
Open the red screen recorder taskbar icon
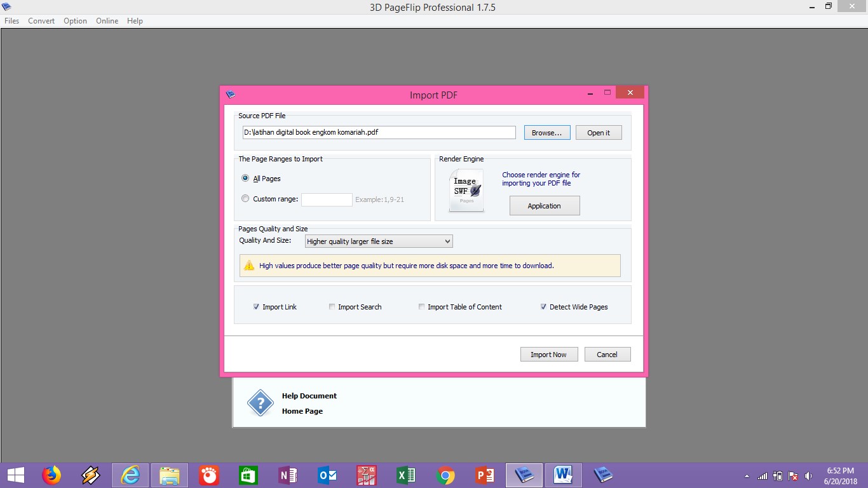(x=209, y=475)
